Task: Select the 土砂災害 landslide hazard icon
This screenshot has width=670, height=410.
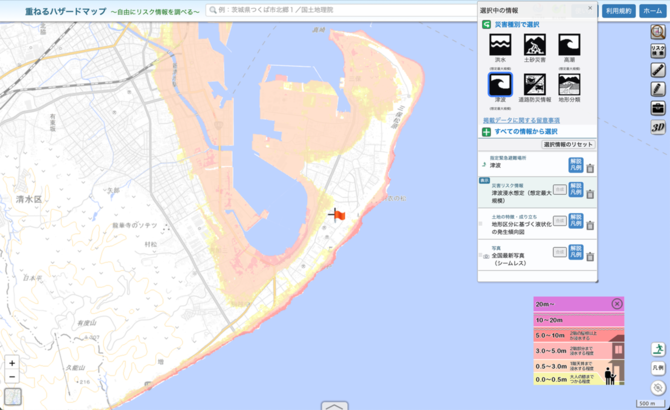Action: point(534,45)
